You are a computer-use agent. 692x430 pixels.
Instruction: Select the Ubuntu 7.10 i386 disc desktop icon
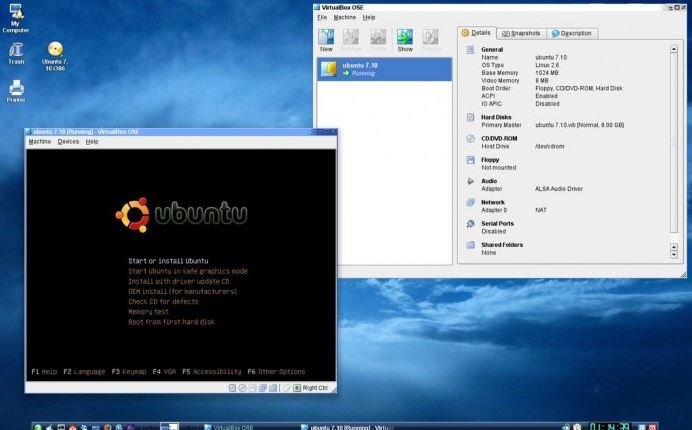pyautogui.click(x=55, y=56)
